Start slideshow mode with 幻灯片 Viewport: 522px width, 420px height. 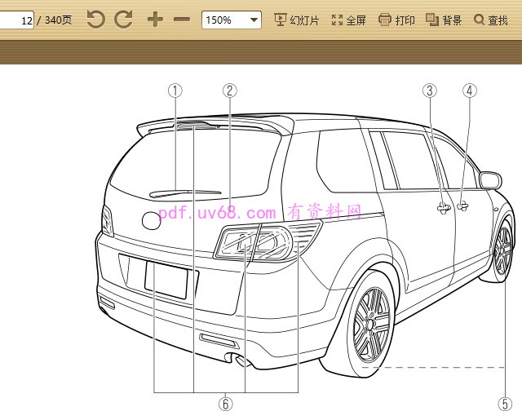point(296,20)
